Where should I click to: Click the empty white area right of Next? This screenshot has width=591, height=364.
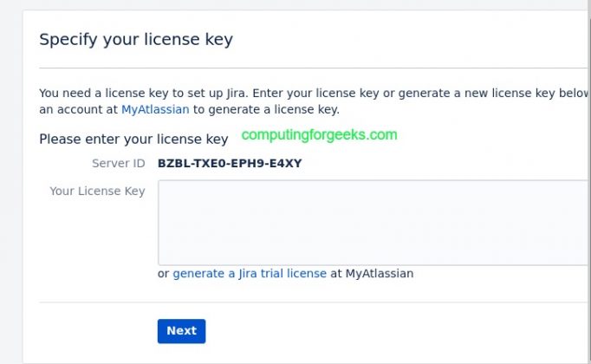[390, 330]
